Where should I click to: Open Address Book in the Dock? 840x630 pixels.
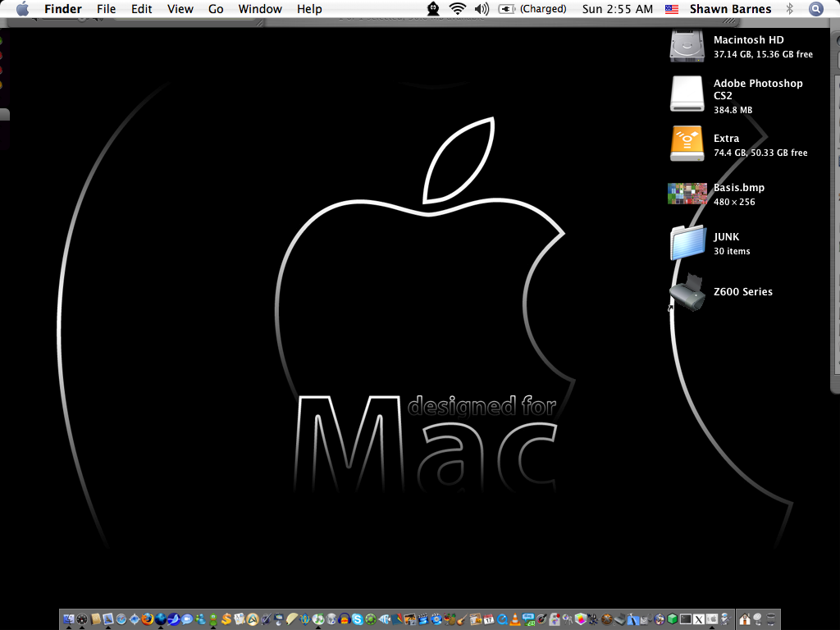(95, 620)
